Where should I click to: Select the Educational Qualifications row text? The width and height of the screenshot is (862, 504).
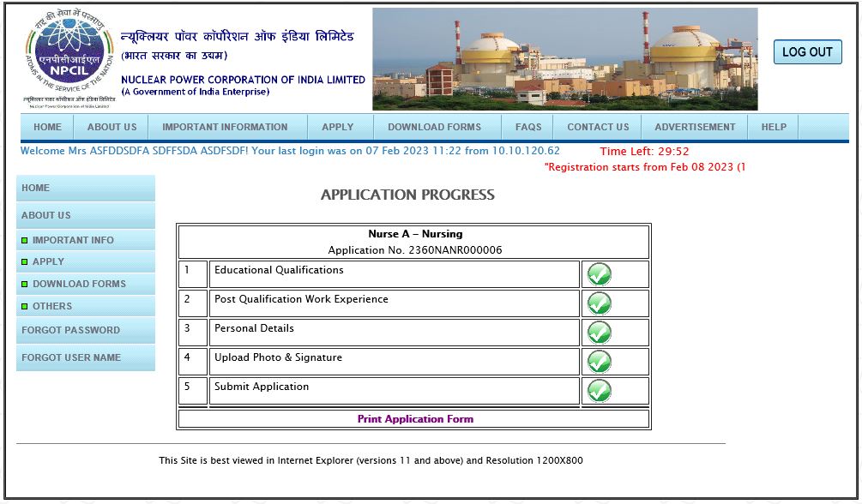(279, 270)
